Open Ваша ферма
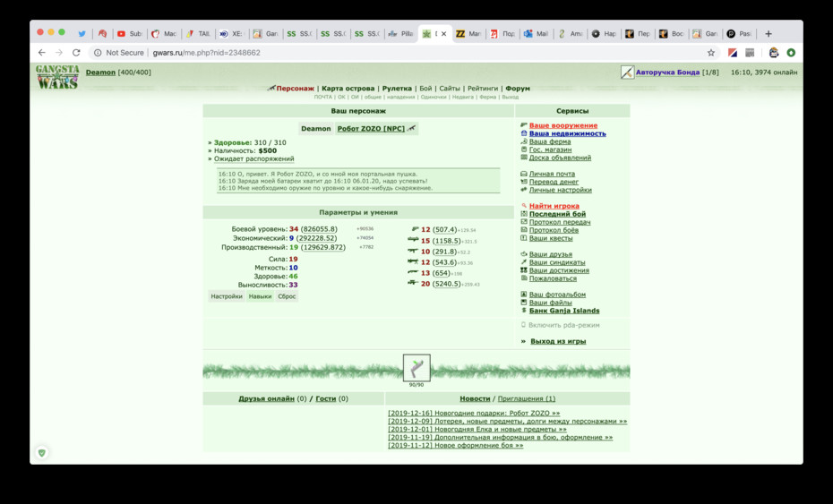Screen dimensions: 833x504 (x=550, y=141)
